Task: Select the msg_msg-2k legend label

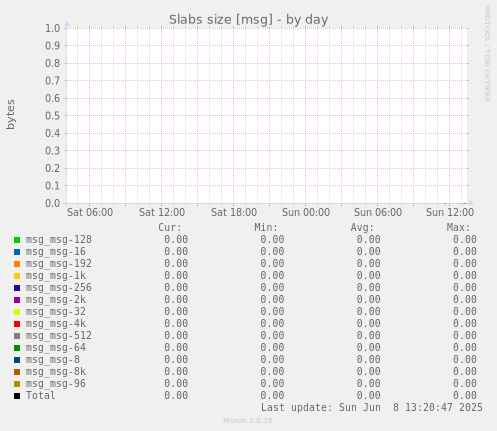Action: coord(56,300)
